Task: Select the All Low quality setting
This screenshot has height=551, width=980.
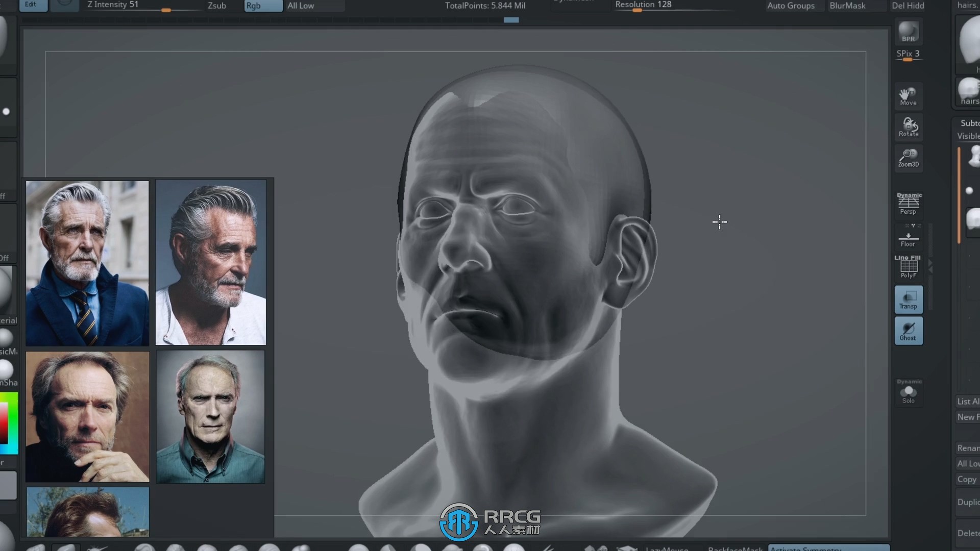Action: 301,6
